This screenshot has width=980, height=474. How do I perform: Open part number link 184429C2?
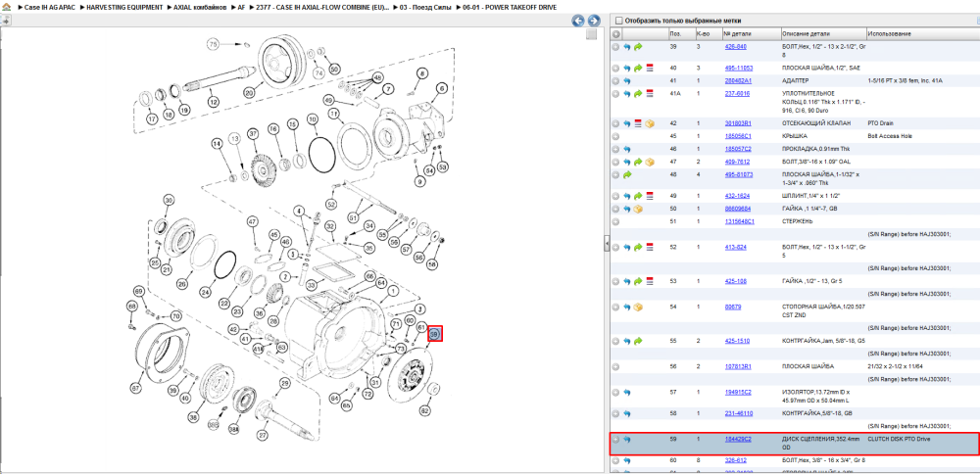(738, 439)
